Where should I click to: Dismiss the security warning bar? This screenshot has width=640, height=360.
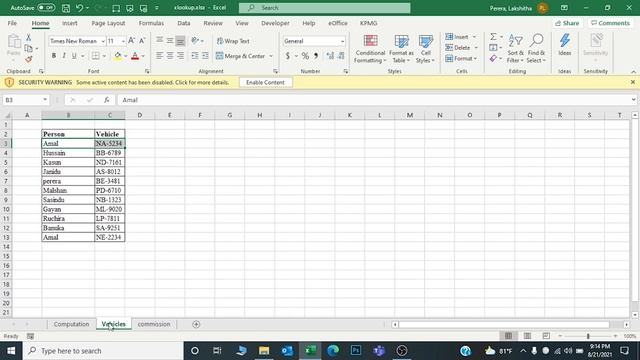click(x=633, y=82)
